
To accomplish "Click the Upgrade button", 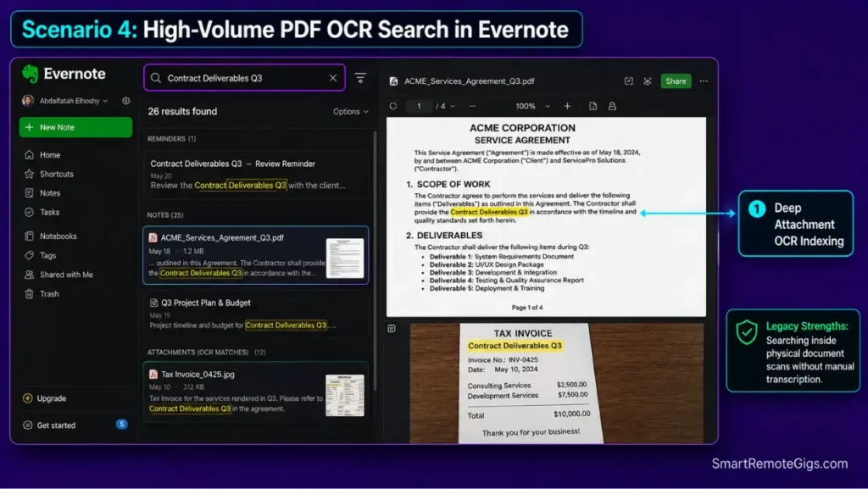I will point(44,398).
